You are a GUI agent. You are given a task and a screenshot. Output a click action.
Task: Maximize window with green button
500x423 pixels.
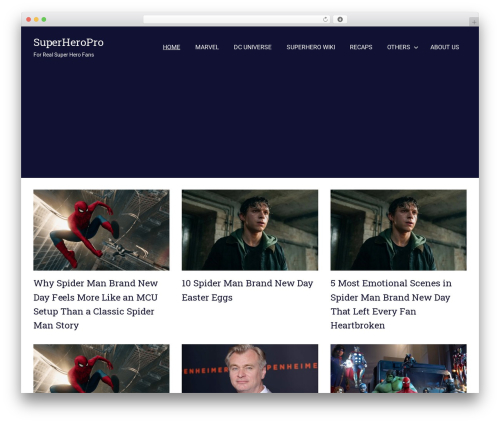pos(44,20)
